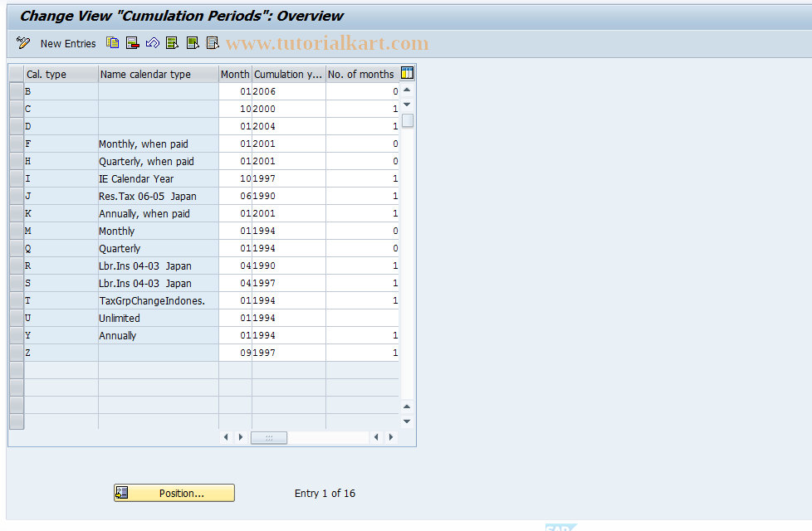Select row selector for calendar type T
The height and width of the screenshot is (531, 812).
[x=17, y=300]
